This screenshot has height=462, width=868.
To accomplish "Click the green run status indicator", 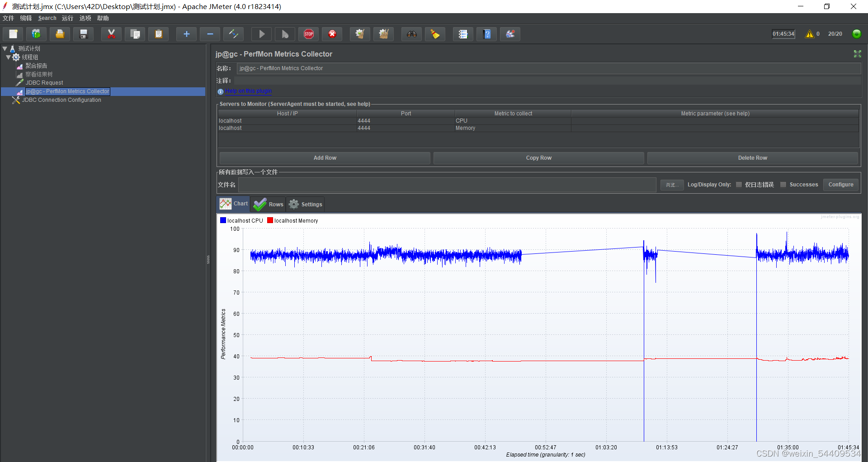I will click(856, 34).
